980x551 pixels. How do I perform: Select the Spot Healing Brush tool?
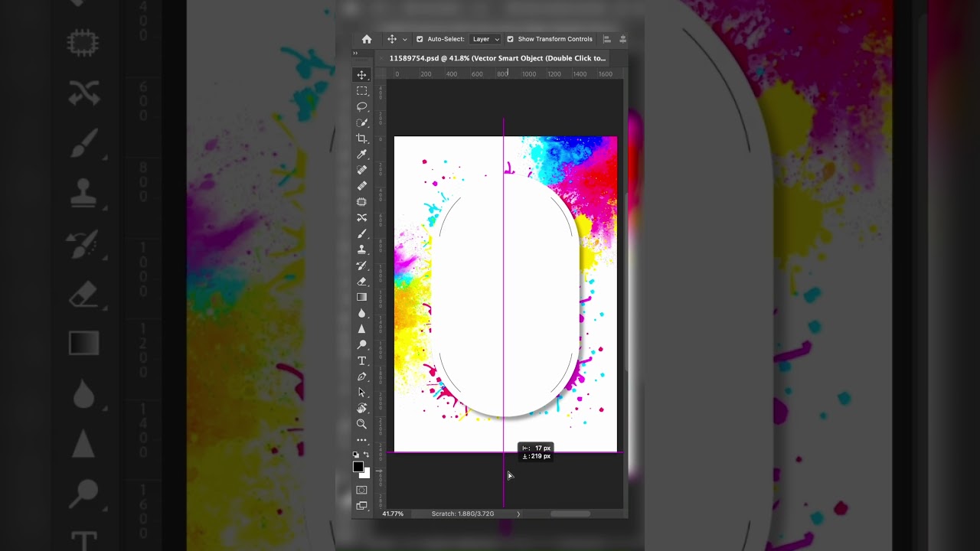[361, 170]
